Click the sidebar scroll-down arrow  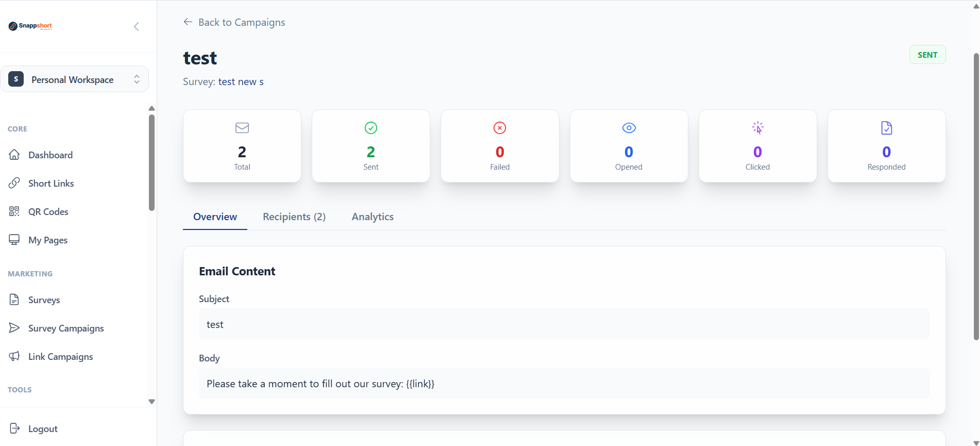[x=151, y=401]
